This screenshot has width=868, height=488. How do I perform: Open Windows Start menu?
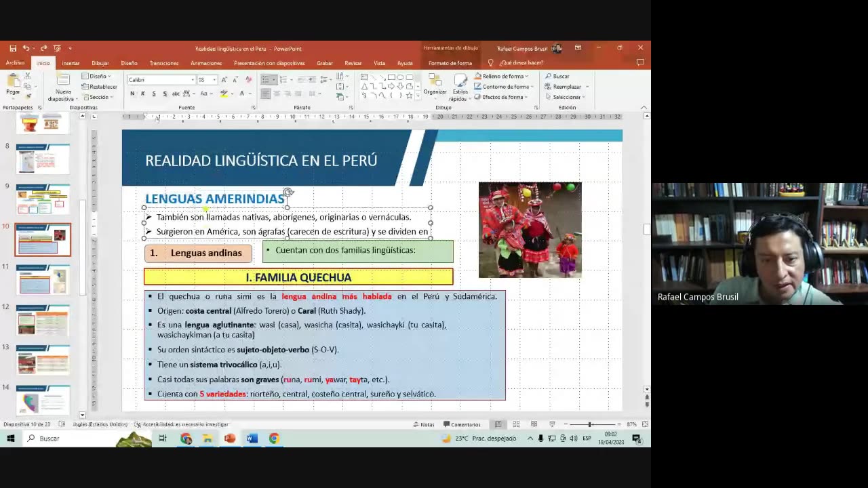point(11,439)
